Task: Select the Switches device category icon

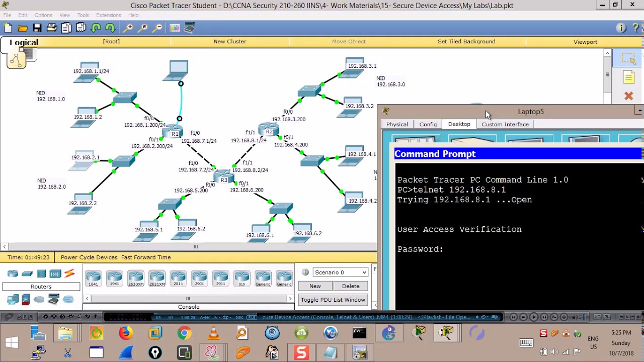Action: coord(27,274)
